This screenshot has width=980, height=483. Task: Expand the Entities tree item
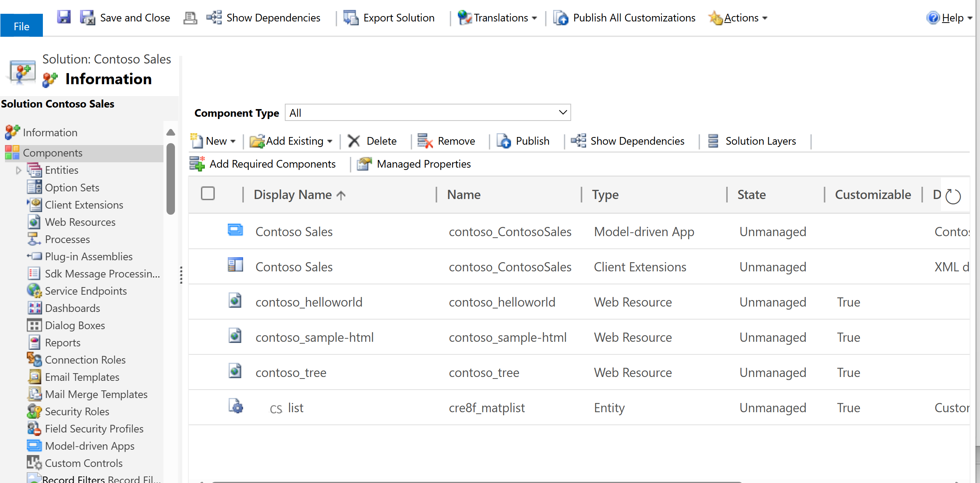[20, 169]
